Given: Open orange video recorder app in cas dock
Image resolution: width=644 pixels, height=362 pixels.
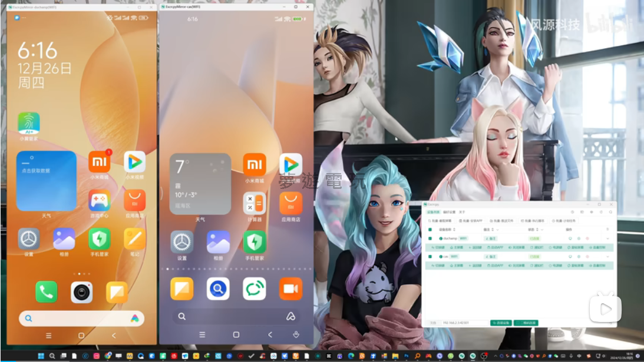Looking at the screenshot, I should pos(291,288).
